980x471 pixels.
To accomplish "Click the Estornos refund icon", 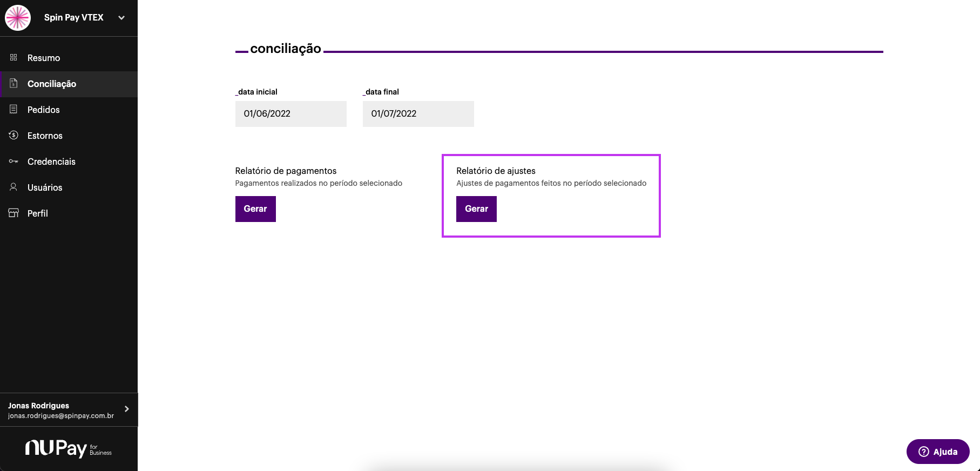I will pos(13,135).
